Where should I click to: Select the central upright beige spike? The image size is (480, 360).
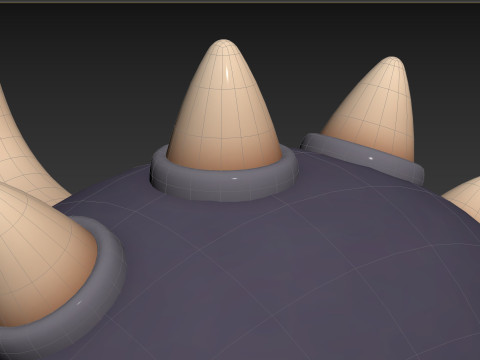[x=224, y=105]
